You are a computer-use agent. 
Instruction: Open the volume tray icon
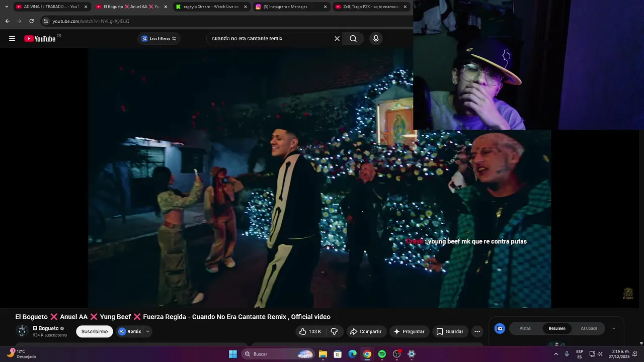600,354
